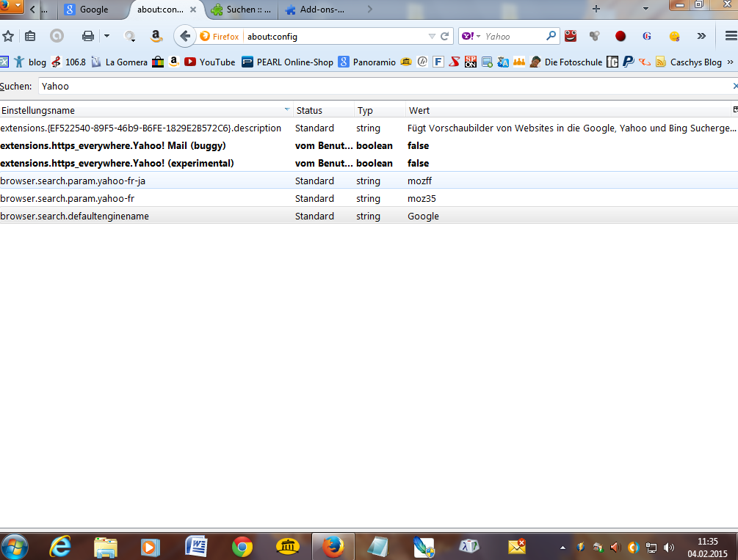Open the PEARL Online-Shop bookmark

coord(288,62)
